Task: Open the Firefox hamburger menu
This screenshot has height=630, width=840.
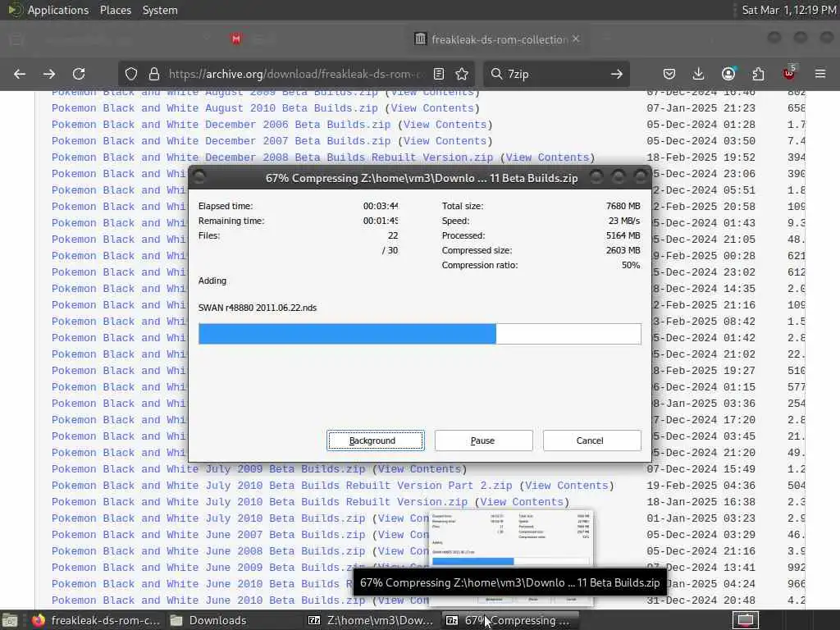Action: point(820,74)
